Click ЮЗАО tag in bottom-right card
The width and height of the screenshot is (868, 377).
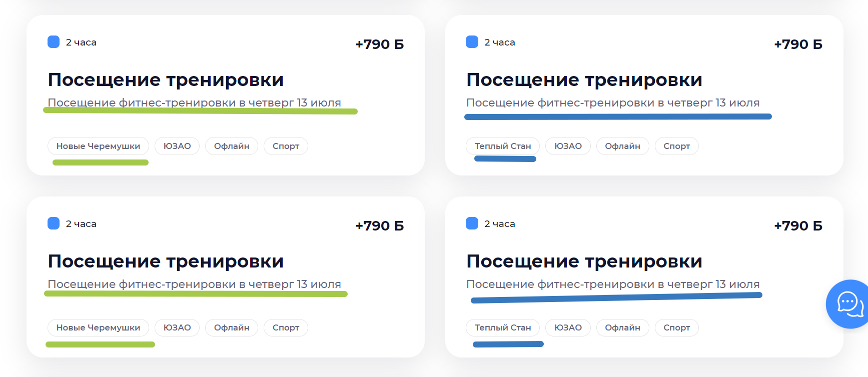[x=568, y=327]
